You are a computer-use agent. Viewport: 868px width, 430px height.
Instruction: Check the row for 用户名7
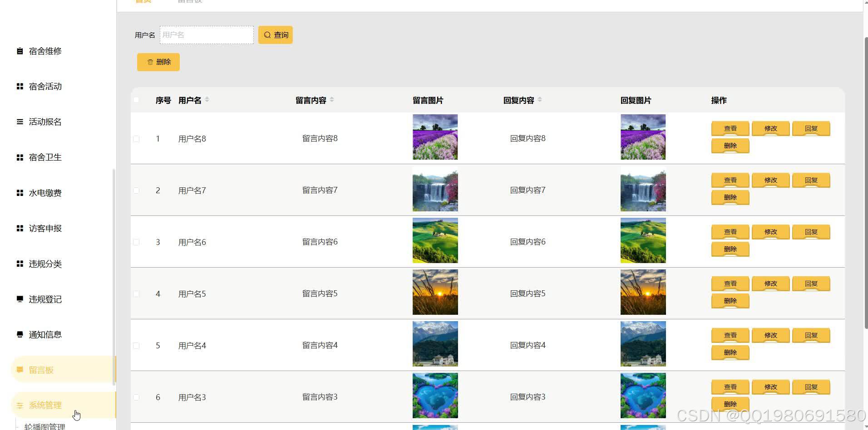(136, 191)
